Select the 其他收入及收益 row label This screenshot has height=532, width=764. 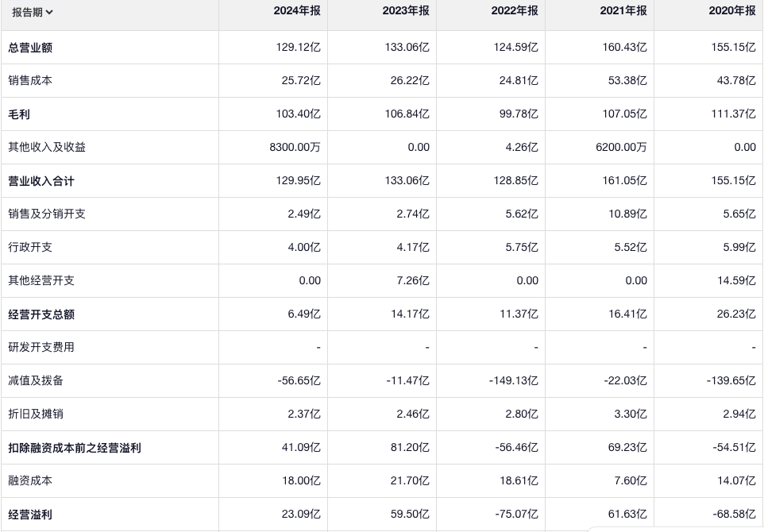47,148
